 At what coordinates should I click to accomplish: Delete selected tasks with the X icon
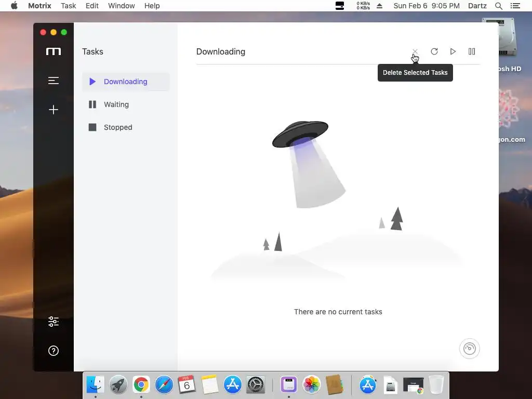(x=415, y=51)
